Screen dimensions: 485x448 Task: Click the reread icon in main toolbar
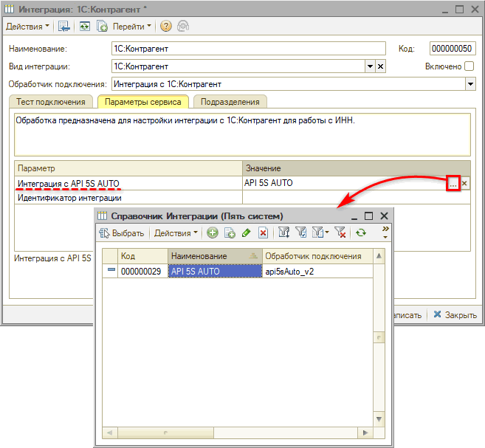click(85, 26)
